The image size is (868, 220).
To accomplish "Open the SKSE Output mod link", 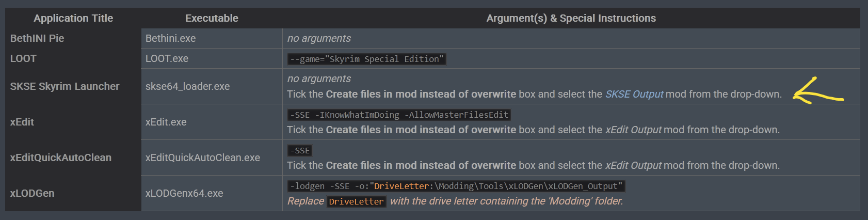I will (x=634, y=94).
